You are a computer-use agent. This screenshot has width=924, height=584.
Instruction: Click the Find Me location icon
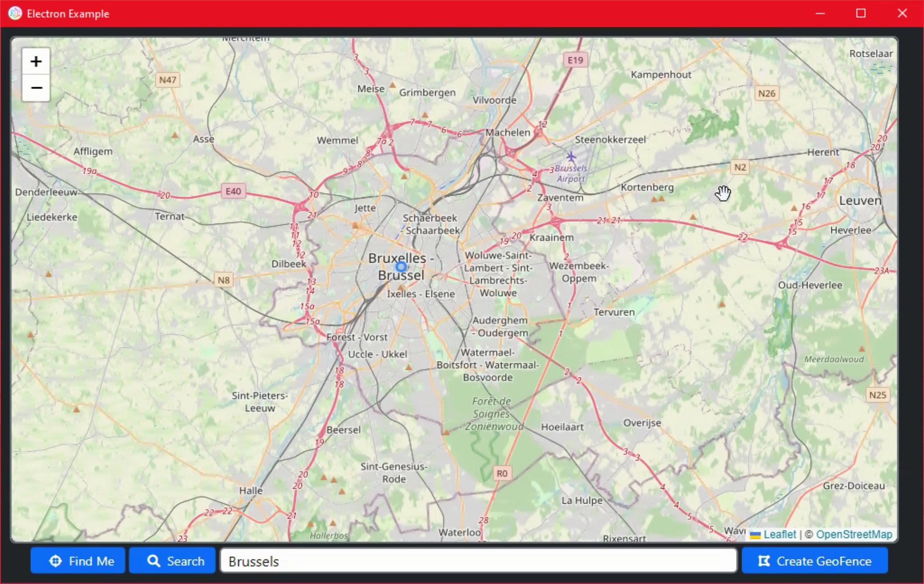click(x=56, y=561)
